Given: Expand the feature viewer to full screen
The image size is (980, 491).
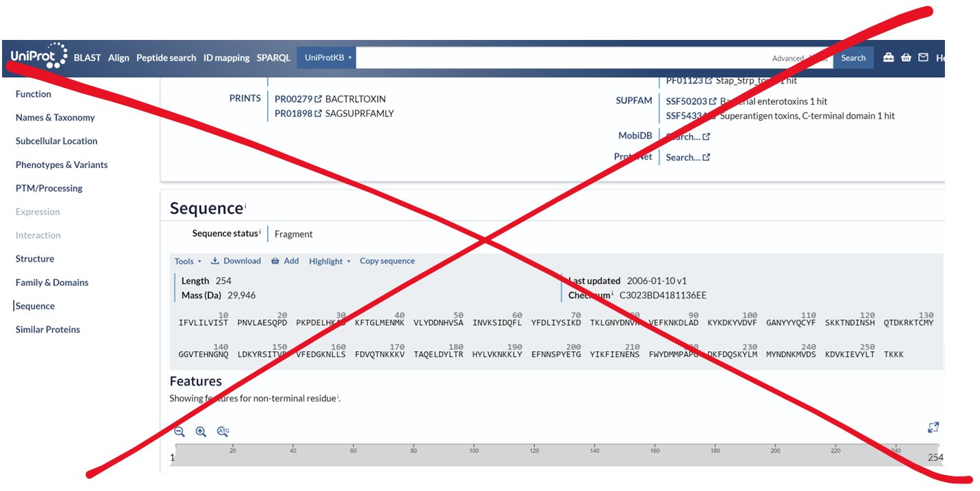Looking at the screenshot, I should click(933, 428).
